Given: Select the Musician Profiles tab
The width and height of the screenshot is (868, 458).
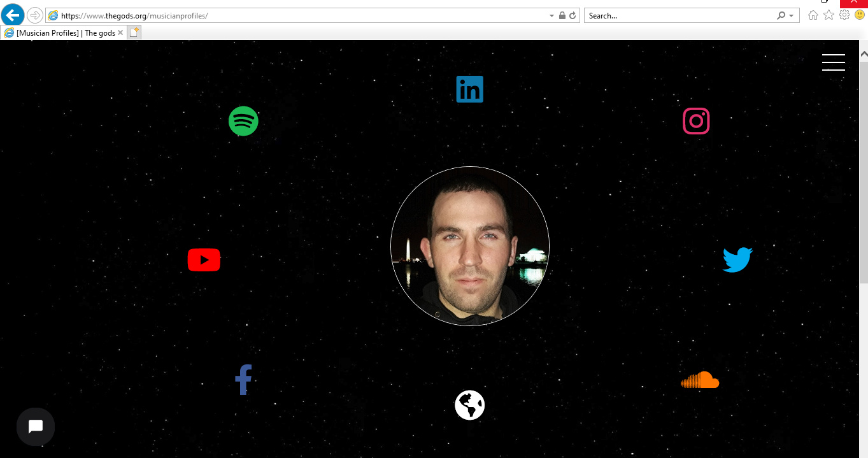Looking at the screenshot, I should point(64,33).
